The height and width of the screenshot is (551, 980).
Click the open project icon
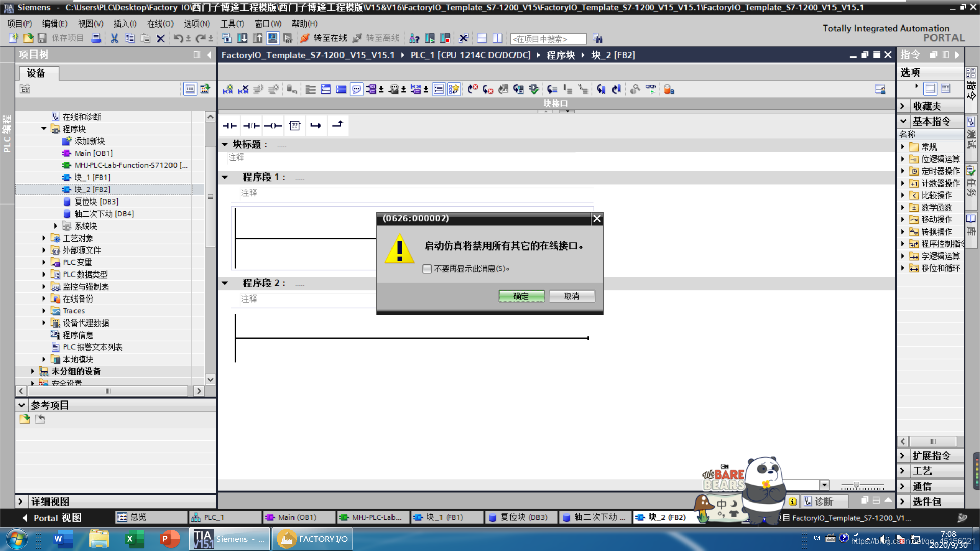(x=28, y=38)
